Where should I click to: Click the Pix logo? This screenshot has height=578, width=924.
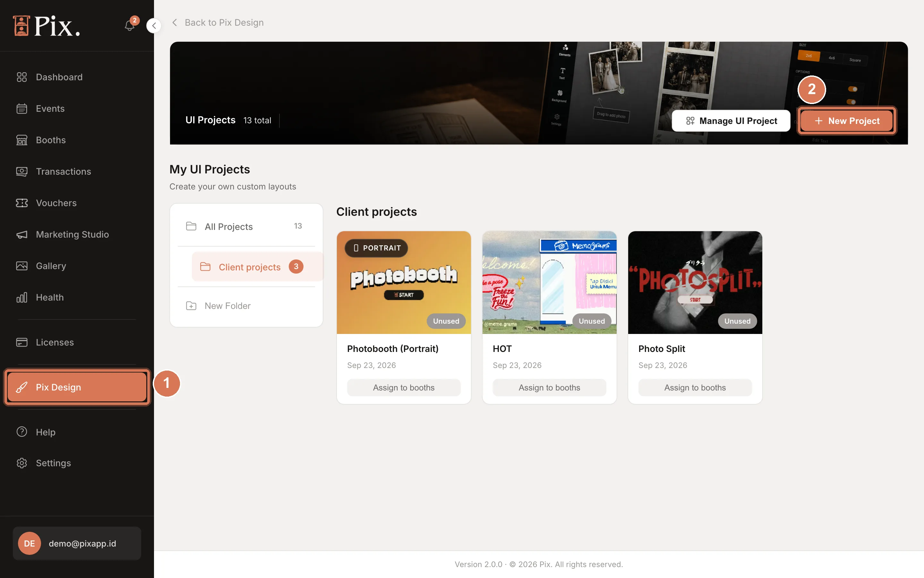click(x=46, y=26)
